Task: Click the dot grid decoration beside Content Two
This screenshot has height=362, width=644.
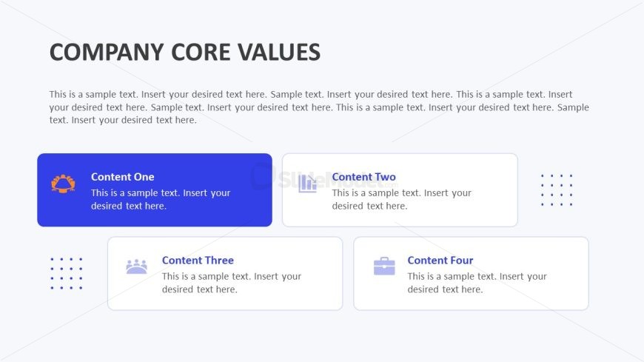Action: tap(557, 190)
